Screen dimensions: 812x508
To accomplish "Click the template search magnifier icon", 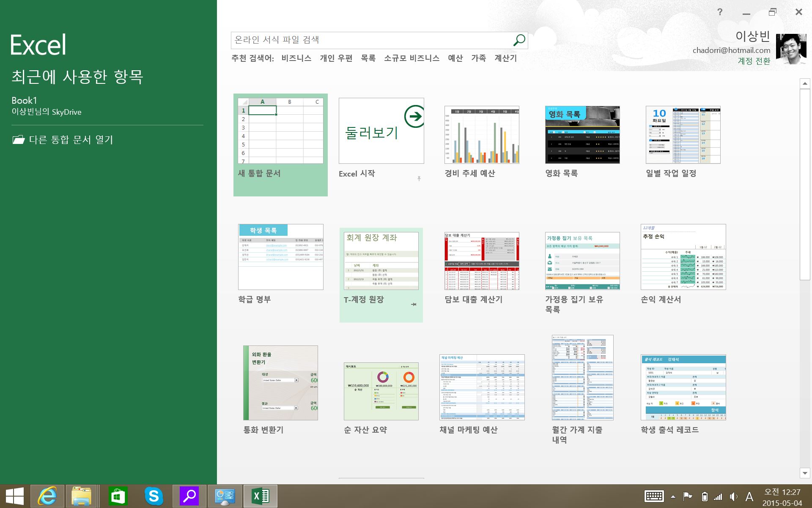I will 519,40.
